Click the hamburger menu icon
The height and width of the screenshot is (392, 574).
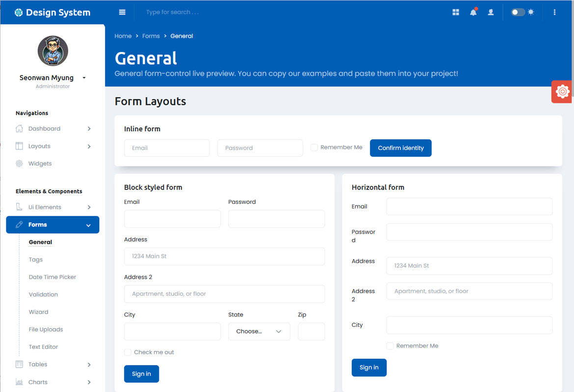point(122,12)
